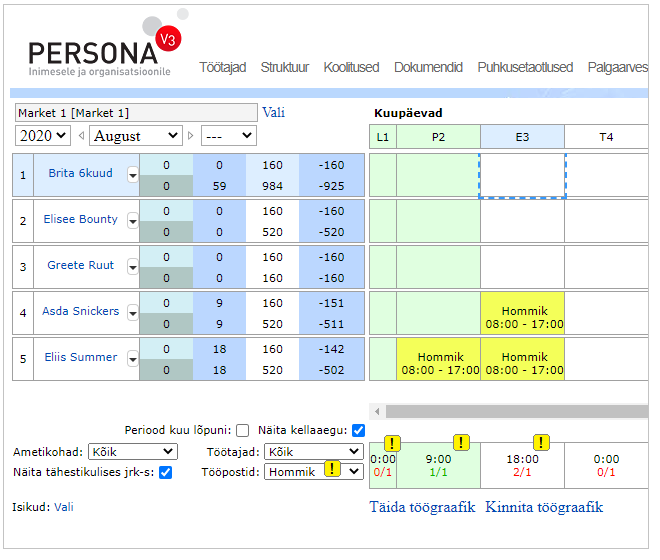Open the Struktuur menu

(x=285, y=68)
